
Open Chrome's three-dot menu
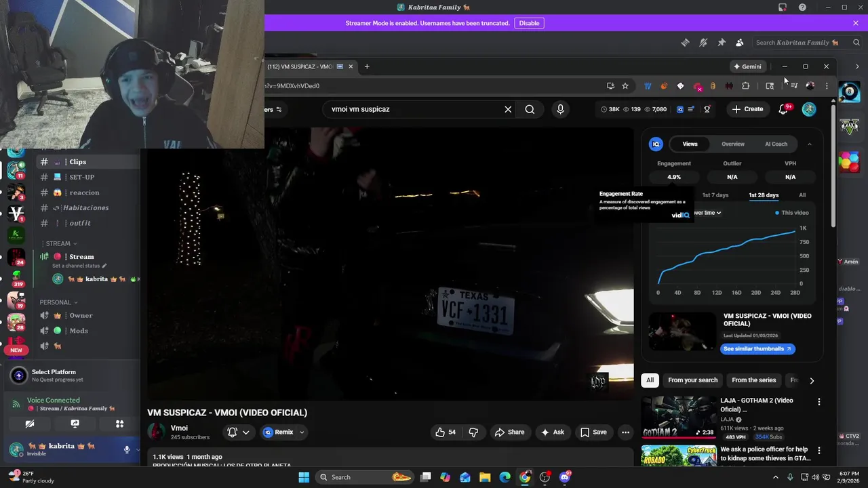click(827, 86)
